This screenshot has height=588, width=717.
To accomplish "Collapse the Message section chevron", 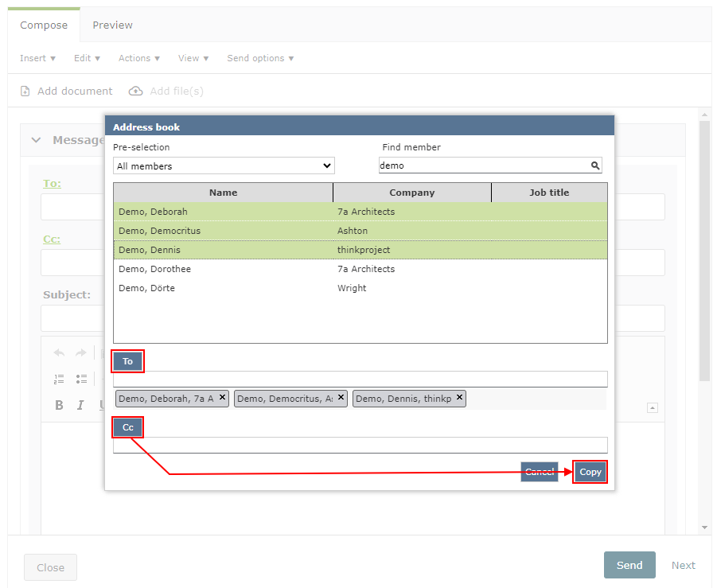I will click(x=36, y=140).
